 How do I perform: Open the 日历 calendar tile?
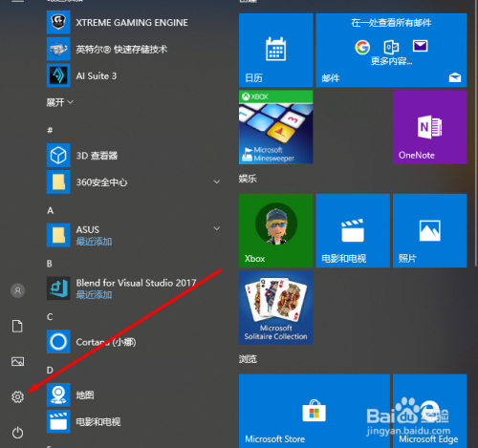point(276,50)
